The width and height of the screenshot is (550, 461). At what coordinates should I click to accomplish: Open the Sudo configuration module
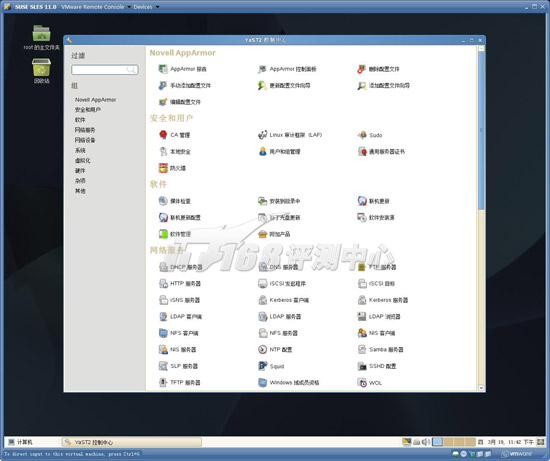click(370, 135)
